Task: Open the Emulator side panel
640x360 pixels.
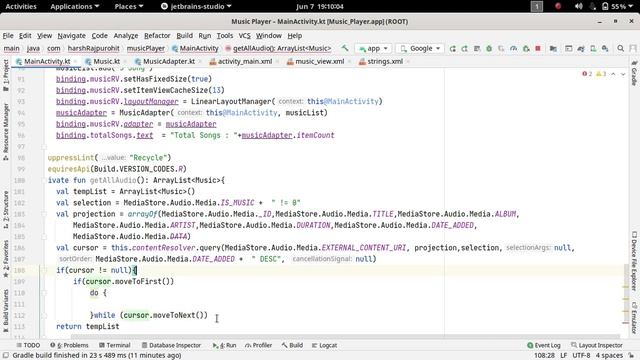Action: click(634, 318)
